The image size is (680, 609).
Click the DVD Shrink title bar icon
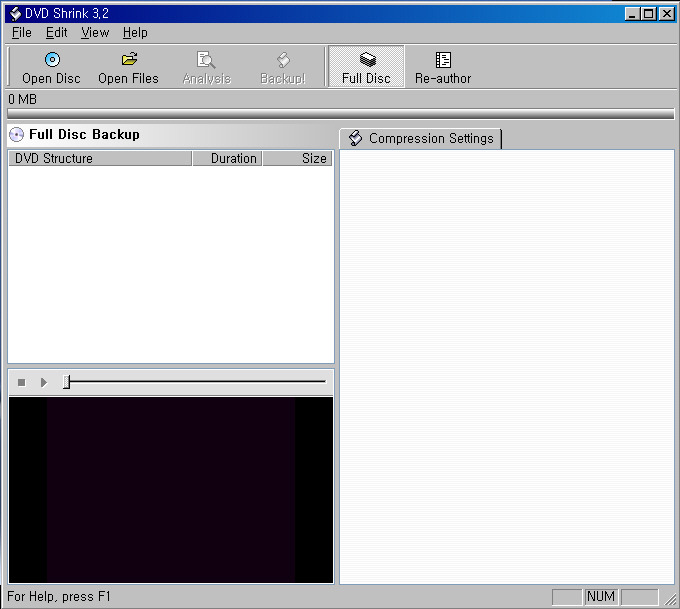pyautogui.click(x=15, y=14)
